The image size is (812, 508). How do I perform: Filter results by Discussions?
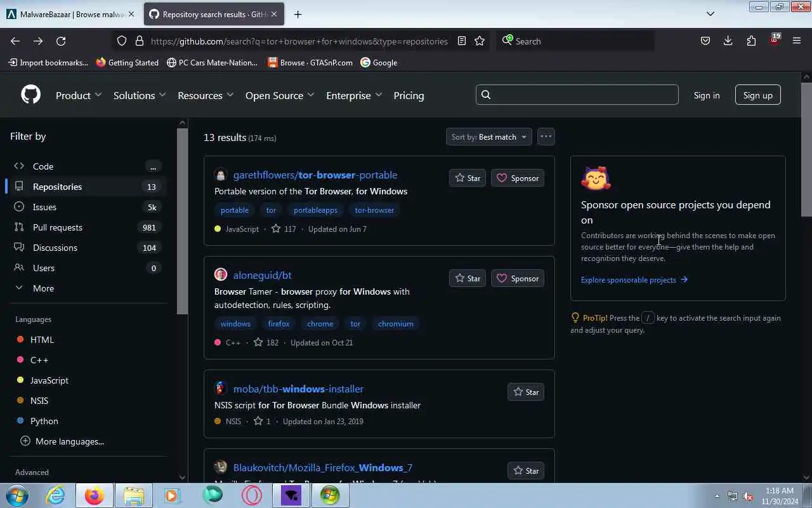(86, 248)
